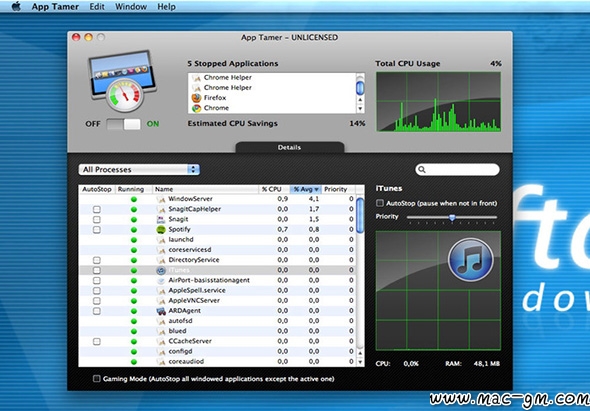Screen dimensions: 590x411
Task: Open the Window menu
Action: pyautogui.click(x=131, y=6)
